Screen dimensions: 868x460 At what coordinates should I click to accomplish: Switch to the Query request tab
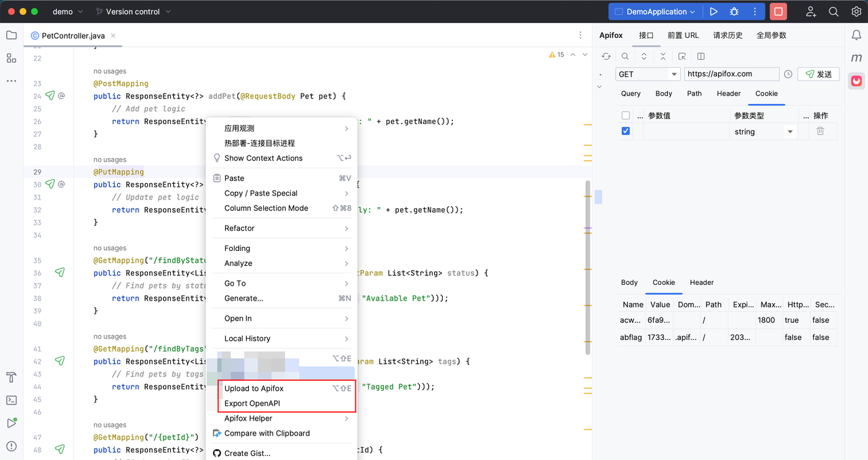pyautogui.click(x=631, y=94)
